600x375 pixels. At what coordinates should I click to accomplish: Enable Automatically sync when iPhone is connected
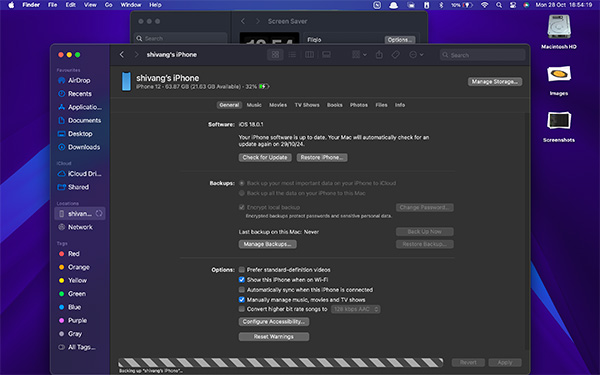pyautogui.click(x=241, y=290)
